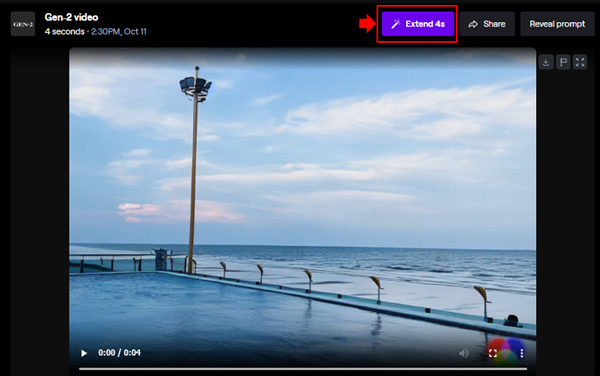Click the Extend 4s button
Viewport: 600px width, 376px height.
pyautogui.click(x=417, y=24)
